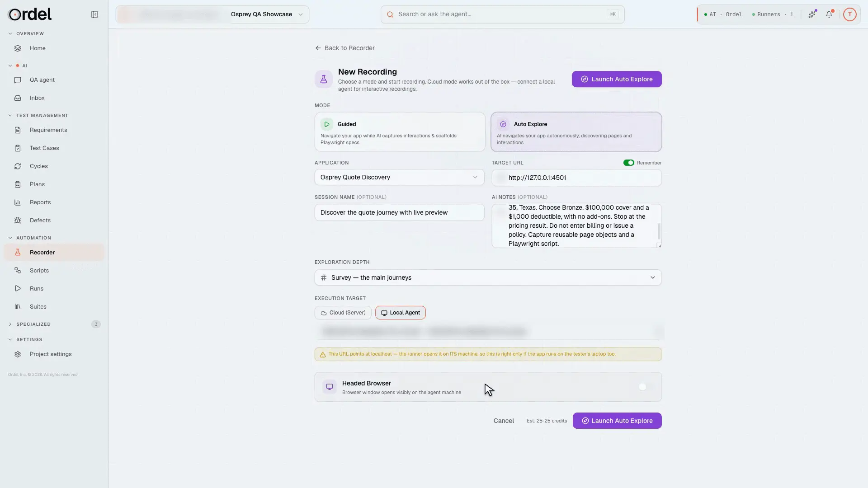Click the Defects bug icon
The width and height of the screenshot is (868, 488).
point(18,221)
